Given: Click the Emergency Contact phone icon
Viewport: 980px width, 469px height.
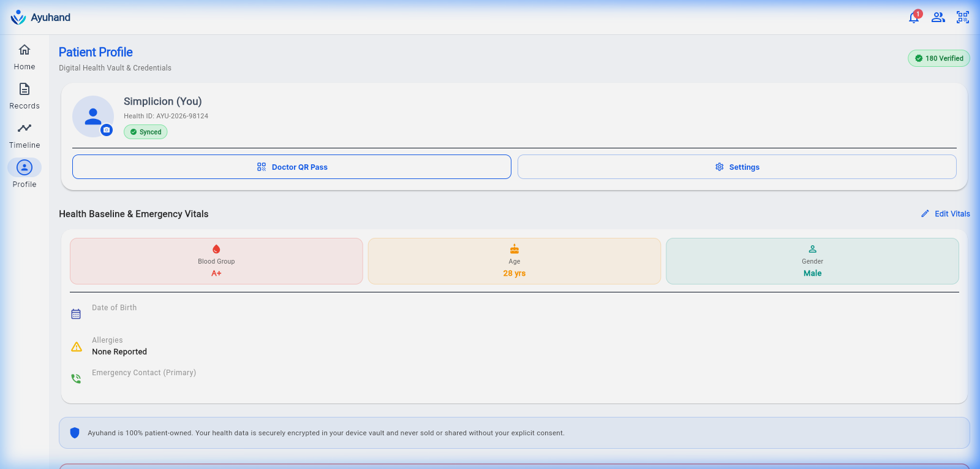Looking at the screenshot, I should point(76,379).
